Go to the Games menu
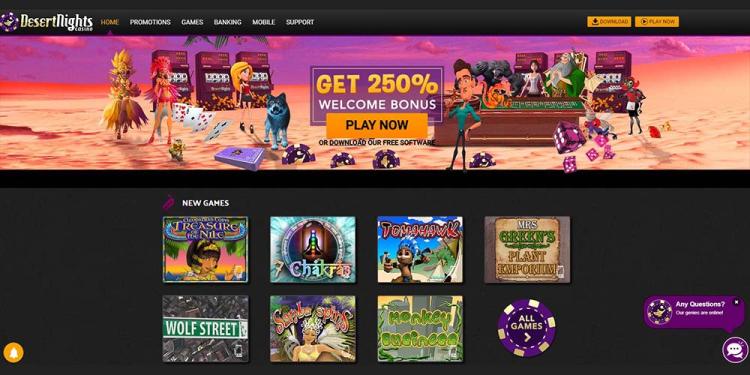This screenshot has width=750, height=375. click(x=192, y=22)
